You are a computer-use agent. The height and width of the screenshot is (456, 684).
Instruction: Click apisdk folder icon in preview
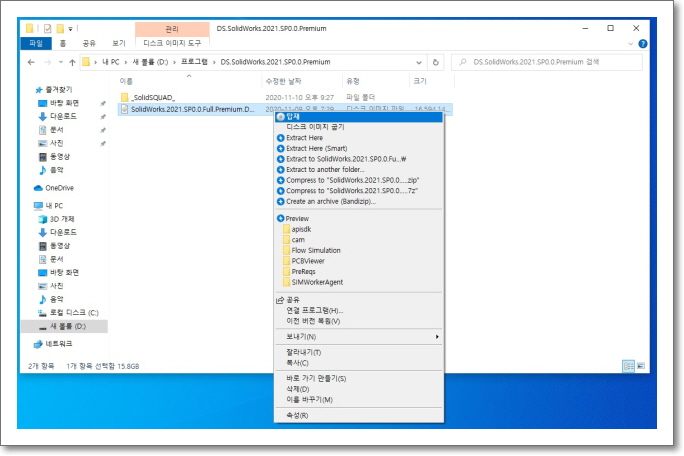(286, 229)
